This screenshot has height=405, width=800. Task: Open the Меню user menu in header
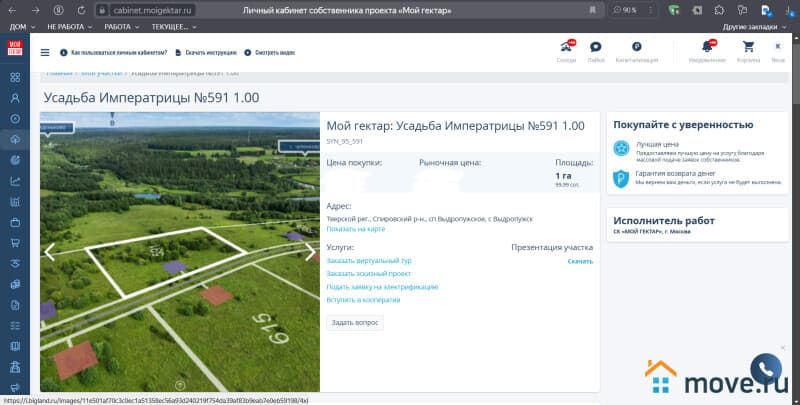pyautogui.click(x=778, y=50)
